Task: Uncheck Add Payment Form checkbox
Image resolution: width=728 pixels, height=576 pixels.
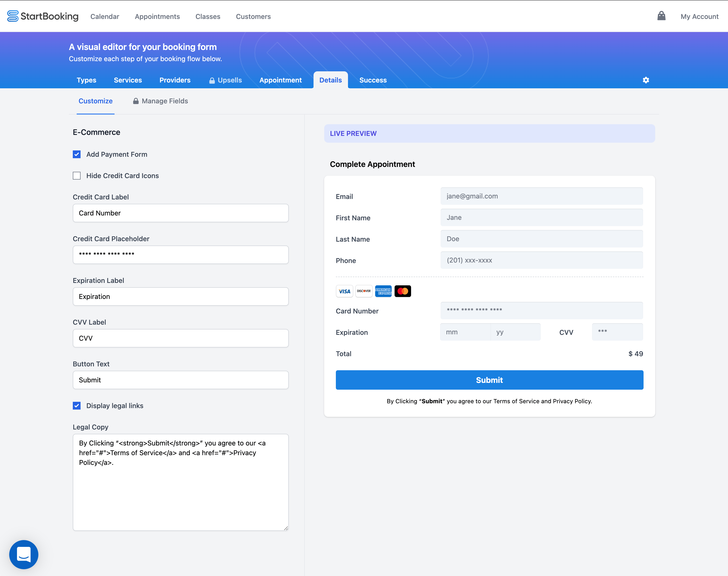Action: 76,154
